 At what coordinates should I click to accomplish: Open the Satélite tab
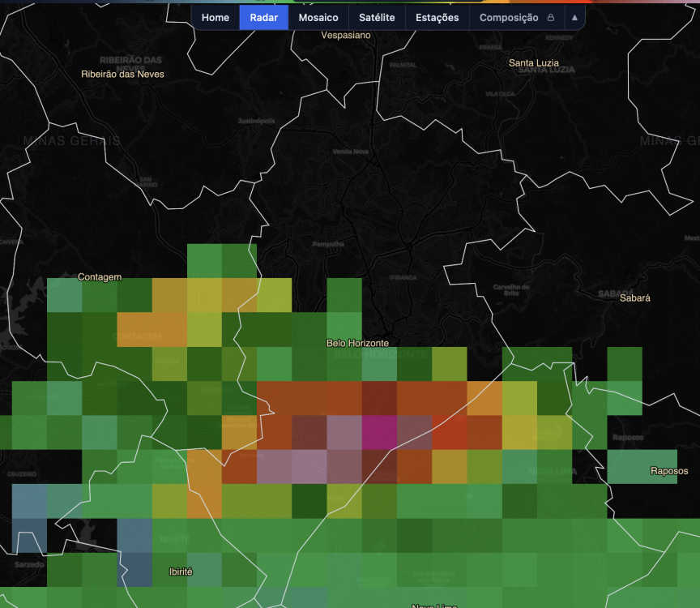(x=377, y=17)
